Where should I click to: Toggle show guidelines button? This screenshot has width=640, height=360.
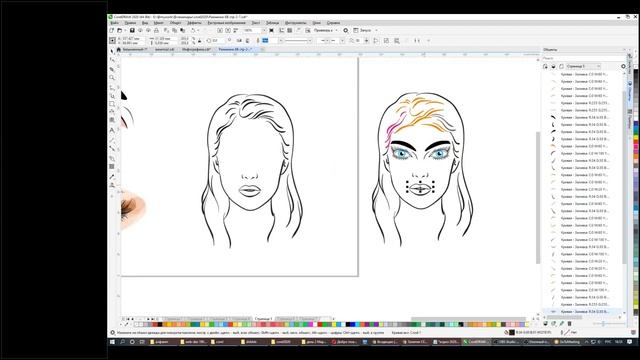click(298, 30)
